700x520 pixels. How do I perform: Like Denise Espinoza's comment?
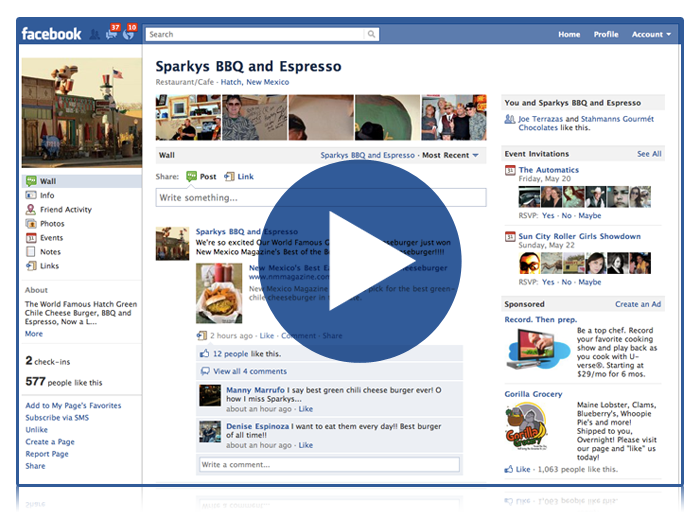(x=306, y=445)
